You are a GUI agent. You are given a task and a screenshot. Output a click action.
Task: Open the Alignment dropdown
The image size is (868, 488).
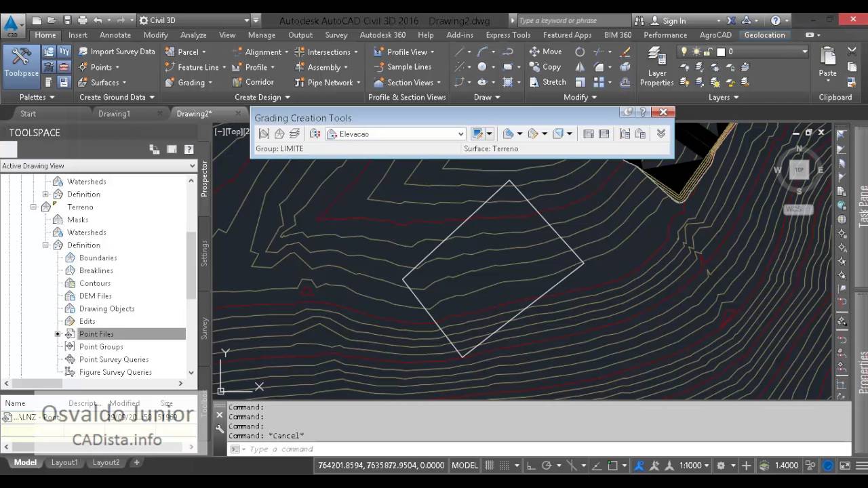click(x=260, y=52)
